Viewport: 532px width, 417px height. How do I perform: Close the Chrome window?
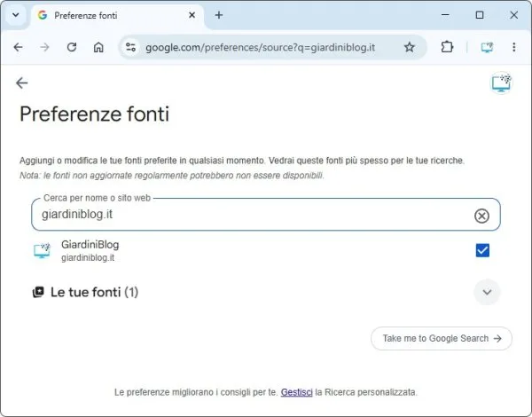513,15
